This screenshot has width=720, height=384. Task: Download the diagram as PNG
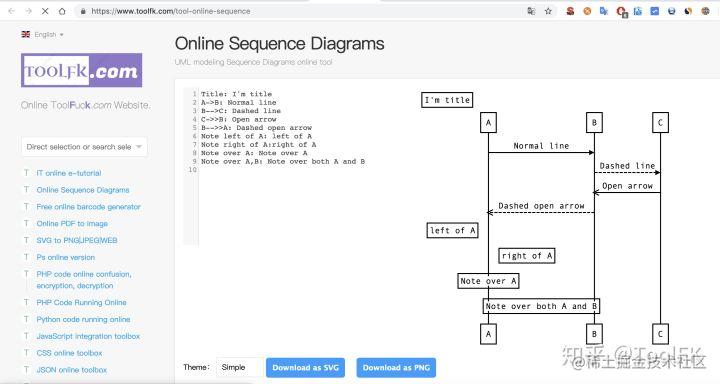pos(396,367)
